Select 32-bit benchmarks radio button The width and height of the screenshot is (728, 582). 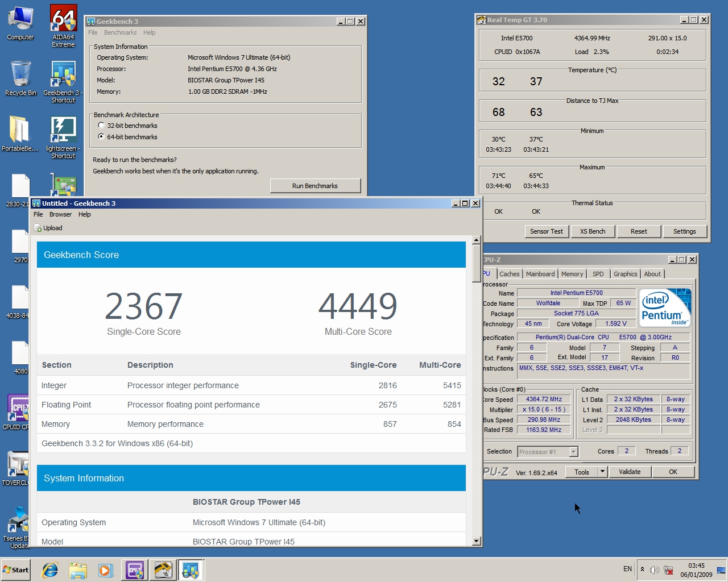click(101, 126)
